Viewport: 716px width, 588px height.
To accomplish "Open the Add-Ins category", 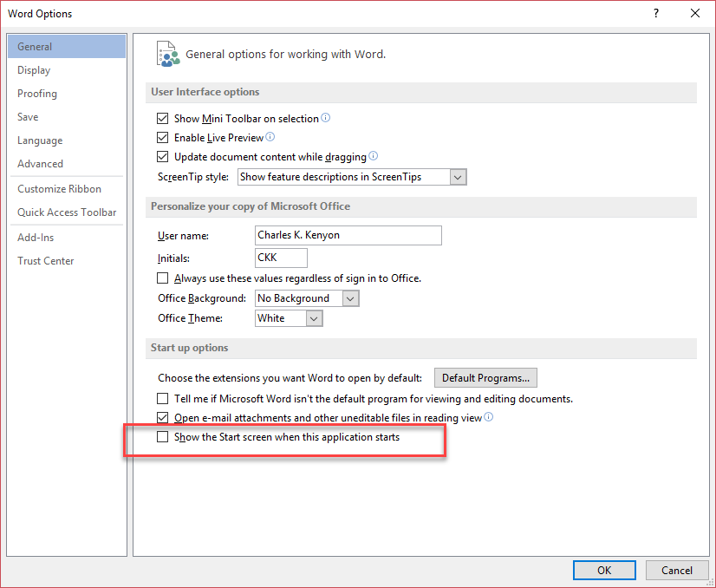I will (x=67, y=237).
